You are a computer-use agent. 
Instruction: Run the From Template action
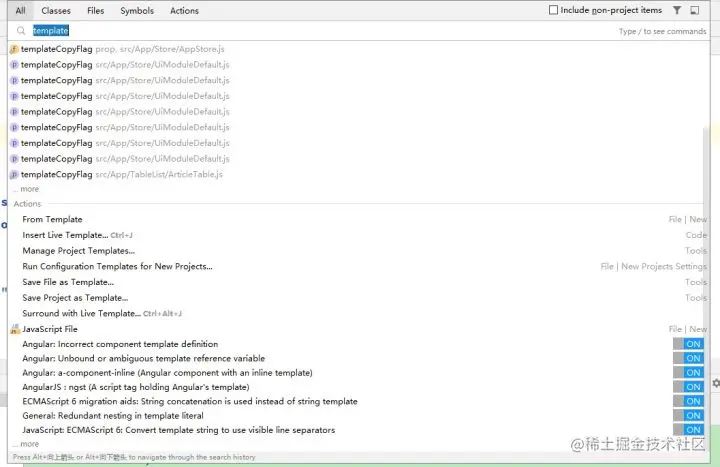358,219
